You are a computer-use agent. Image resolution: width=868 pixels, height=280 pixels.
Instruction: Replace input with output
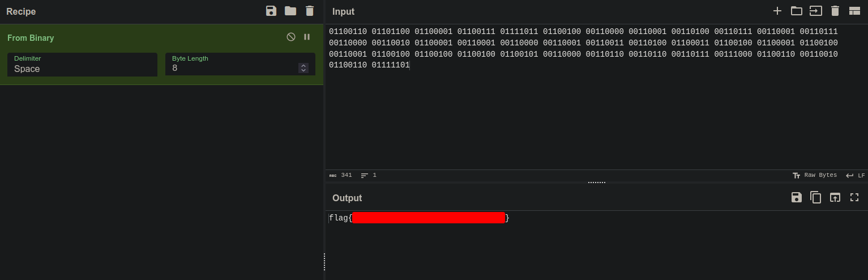coord(835,197)
